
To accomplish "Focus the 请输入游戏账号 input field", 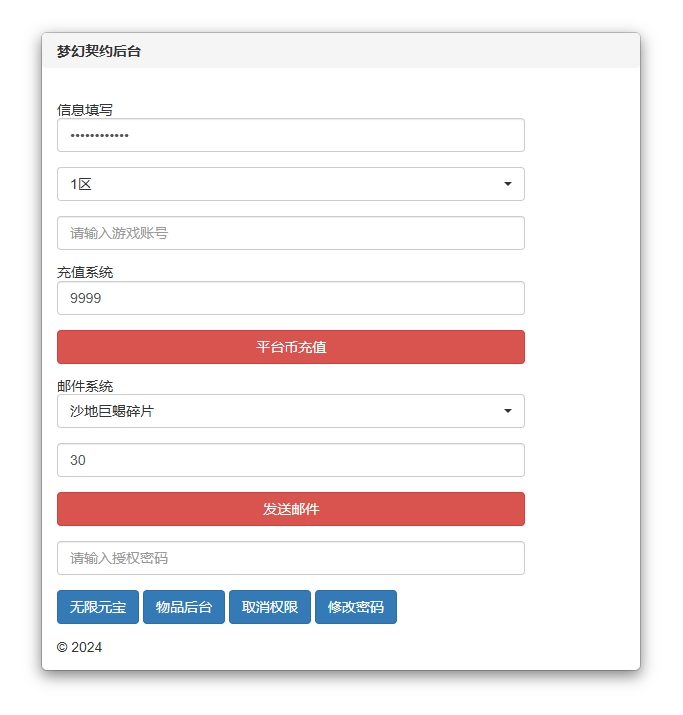I will click(x=290, y=233).
